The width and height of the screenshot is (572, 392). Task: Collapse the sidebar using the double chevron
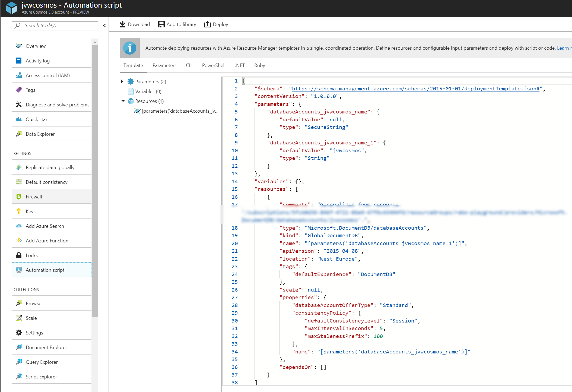coord(104,26)
